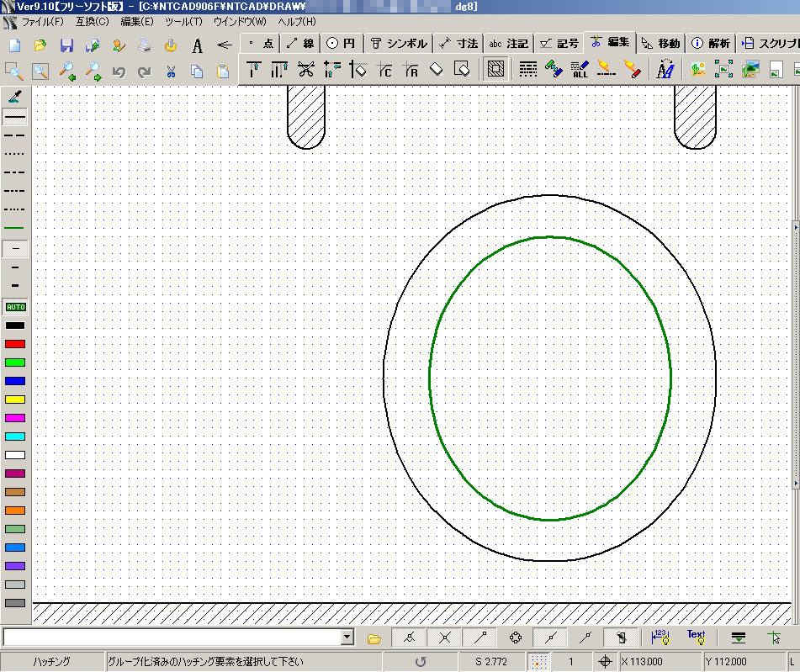Click the scale S 2.772 field

491,662
